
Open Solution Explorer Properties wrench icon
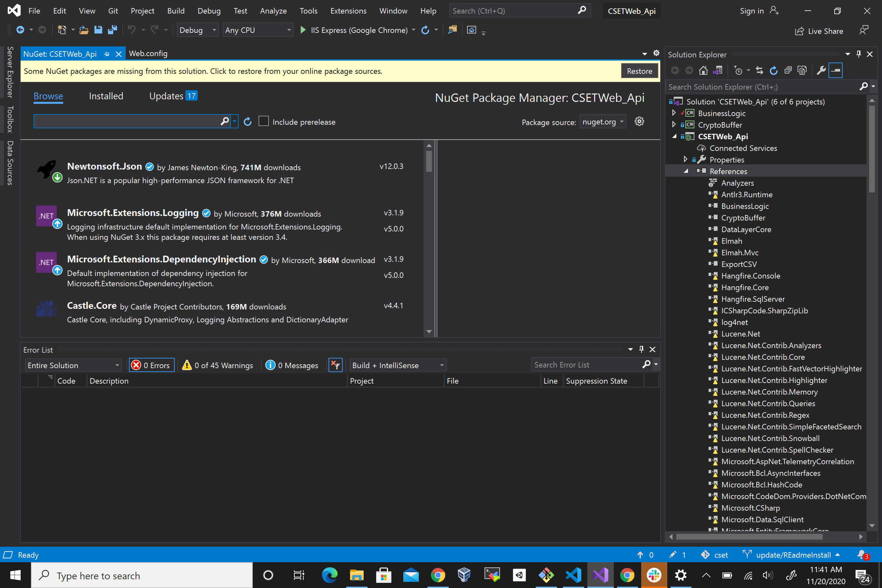click(821, 71)
